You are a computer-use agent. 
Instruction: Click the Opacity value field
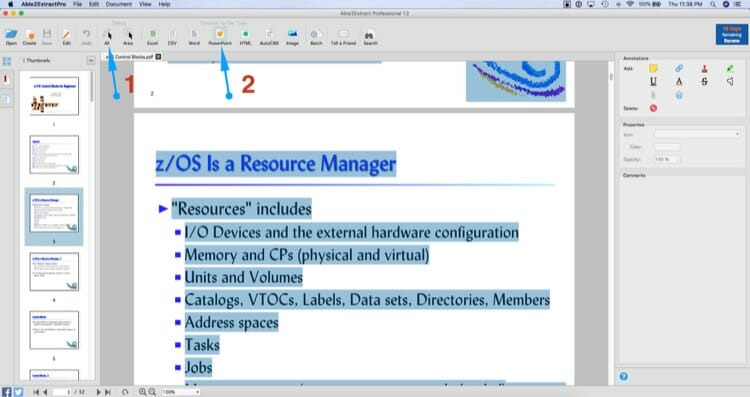coord(667,159)
